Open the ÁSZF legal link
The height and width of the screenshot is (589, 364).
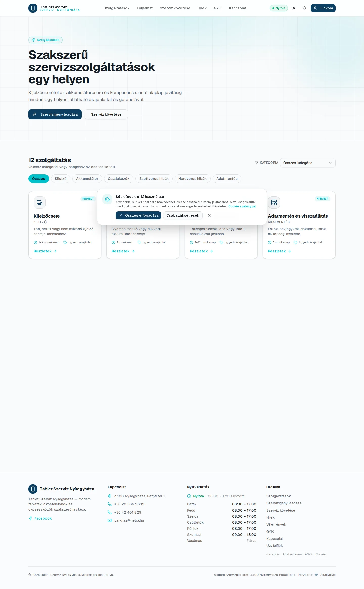(309, 554)
